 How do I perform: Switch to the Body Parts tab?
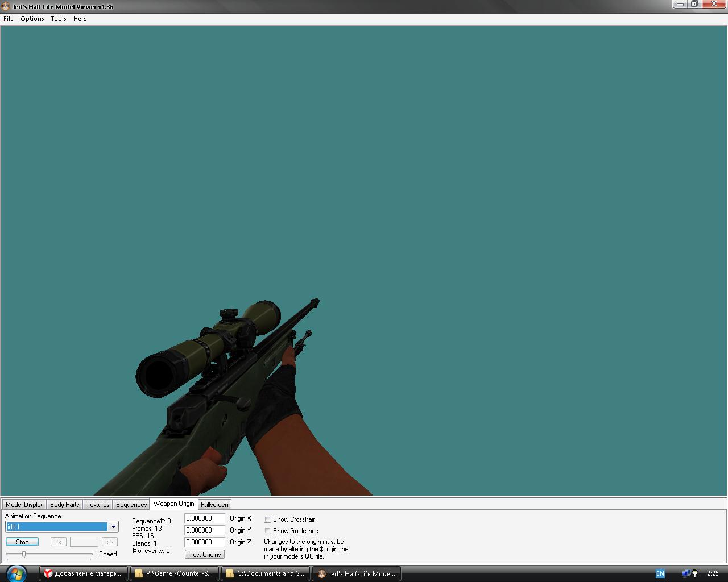coord(65,505)
